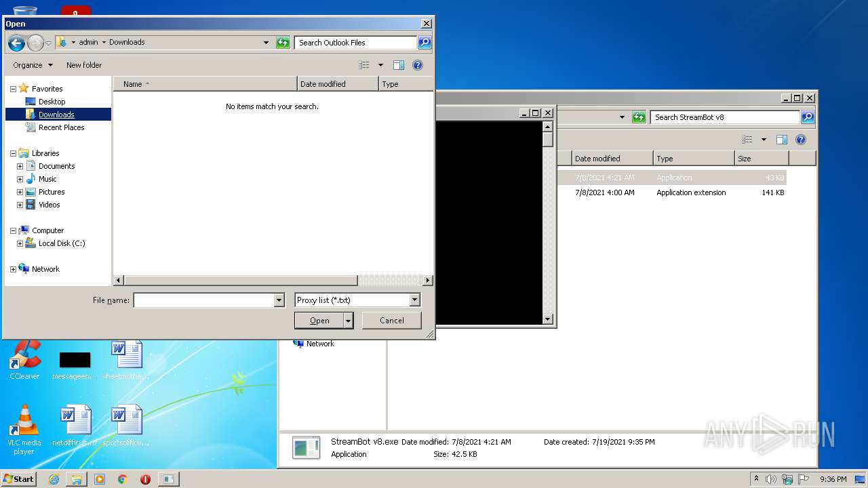Toggle the preview pane icon in Open dialog
This screenshot has height=488, width=868.
[399, 65]
